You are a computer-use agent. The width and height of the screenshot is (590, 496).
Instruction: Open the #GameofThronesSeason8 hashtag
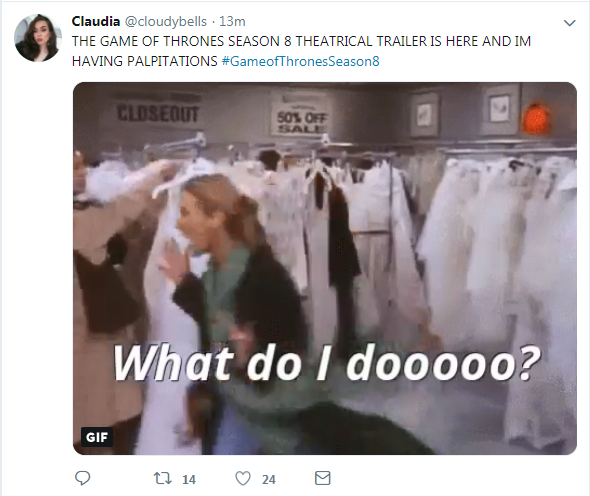tap(301, 61)
